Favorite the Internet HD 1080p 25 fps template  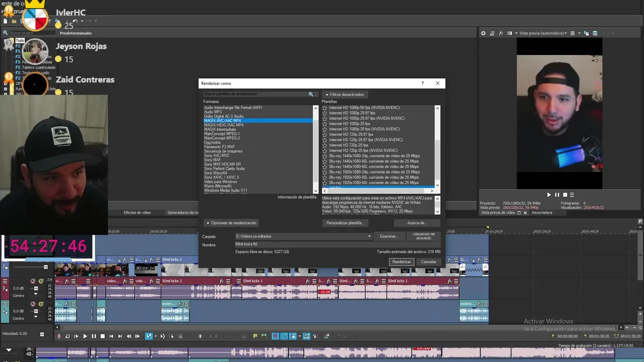coord(325,124)
